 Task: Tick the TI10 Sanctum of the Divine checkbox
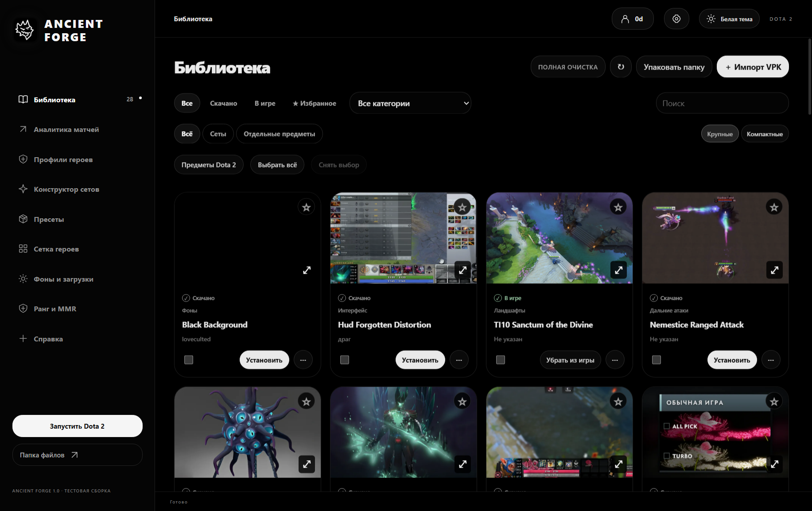tap(501, 360)
